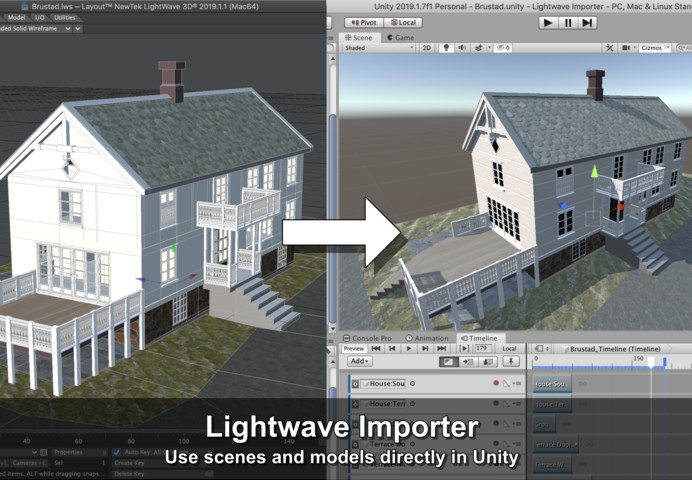Go to next frame in Timeline

coord(425,349)
